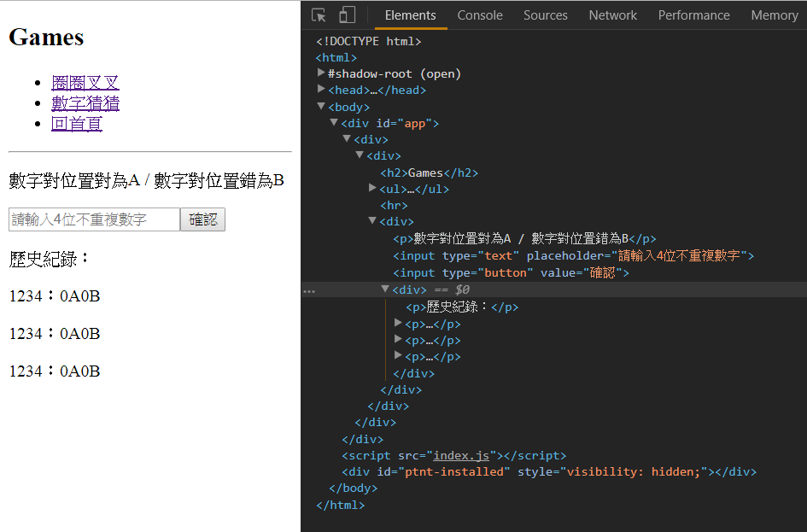Select the input type="button" DOM line
Viewport: 807px width, 532px height.
pos(511,272)
